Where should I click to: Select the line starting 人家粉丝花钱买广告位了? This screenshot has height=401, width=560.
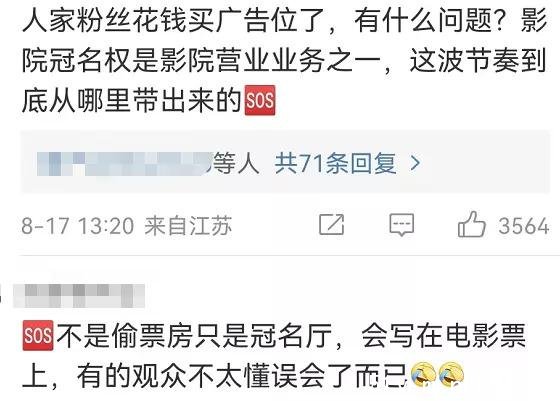pyautogui.click(x=285, y=19)
